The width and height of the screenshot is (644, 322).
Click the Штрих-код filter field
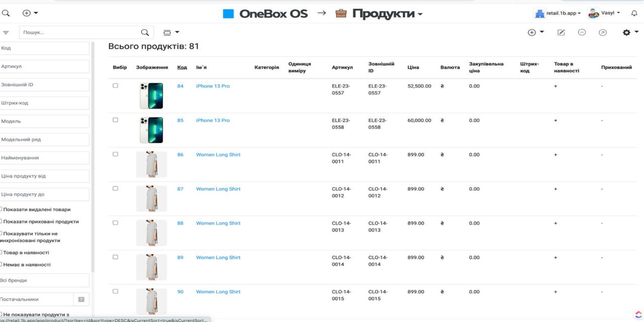tap(44, 103)
